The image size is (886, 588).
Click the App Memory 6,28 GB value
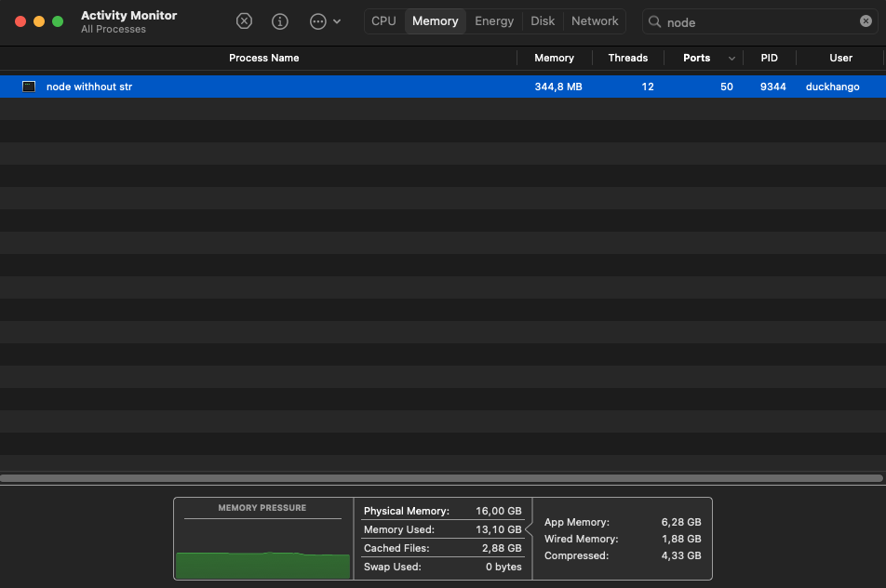pyautogui.click(x=681, y=522)
